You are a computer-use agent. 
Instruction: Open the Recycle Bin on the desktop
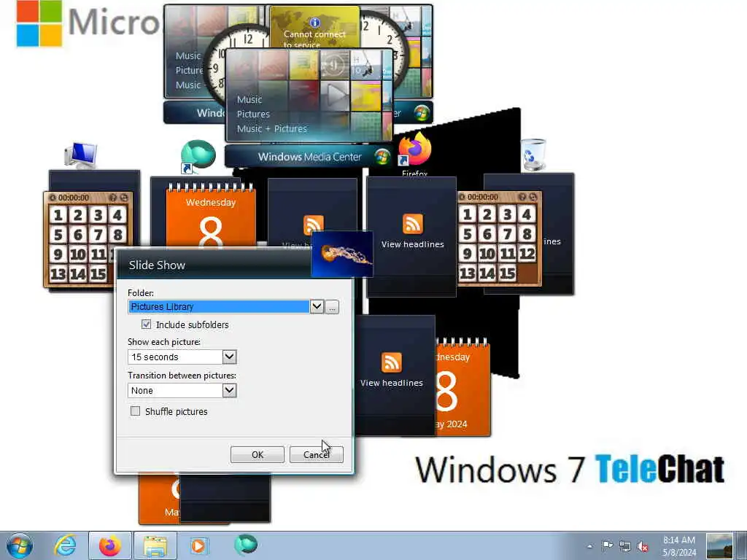[533, 155]
